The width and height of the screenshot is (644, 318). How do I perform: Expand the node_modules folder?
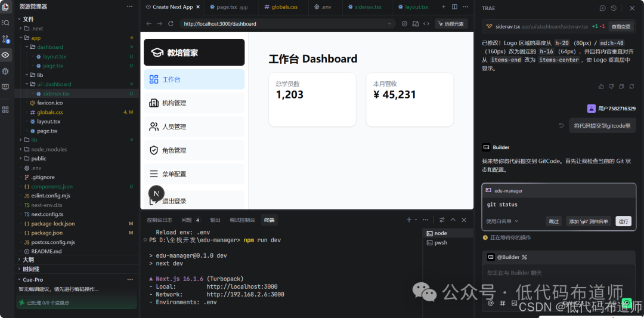click(49, 149)
